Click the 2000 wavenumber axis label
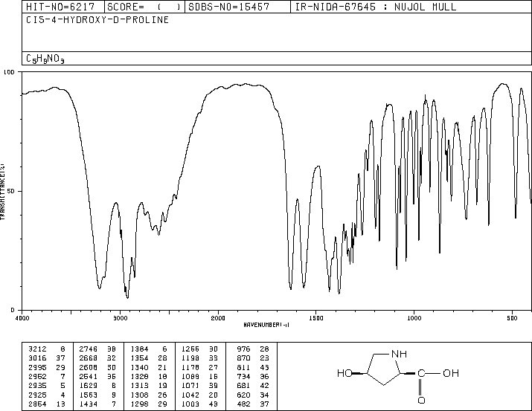This screenshot has height=411, width=532. pos(218,318)
